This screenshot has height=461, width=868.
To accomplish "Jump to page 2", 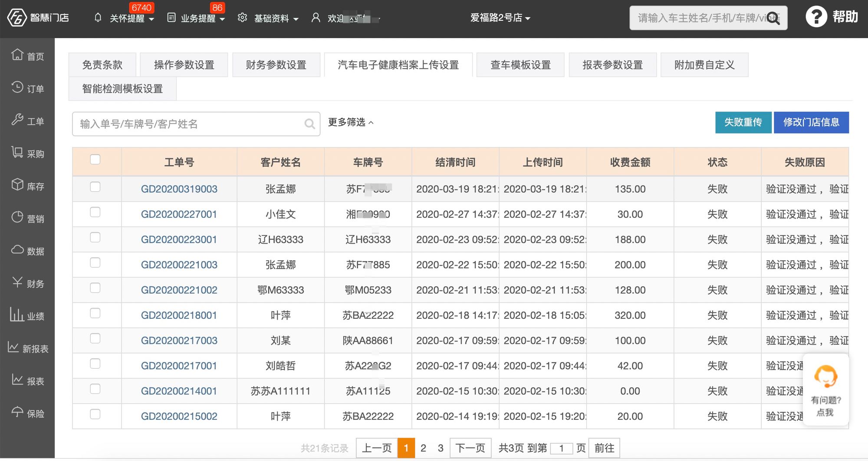I will pos(423,448).
